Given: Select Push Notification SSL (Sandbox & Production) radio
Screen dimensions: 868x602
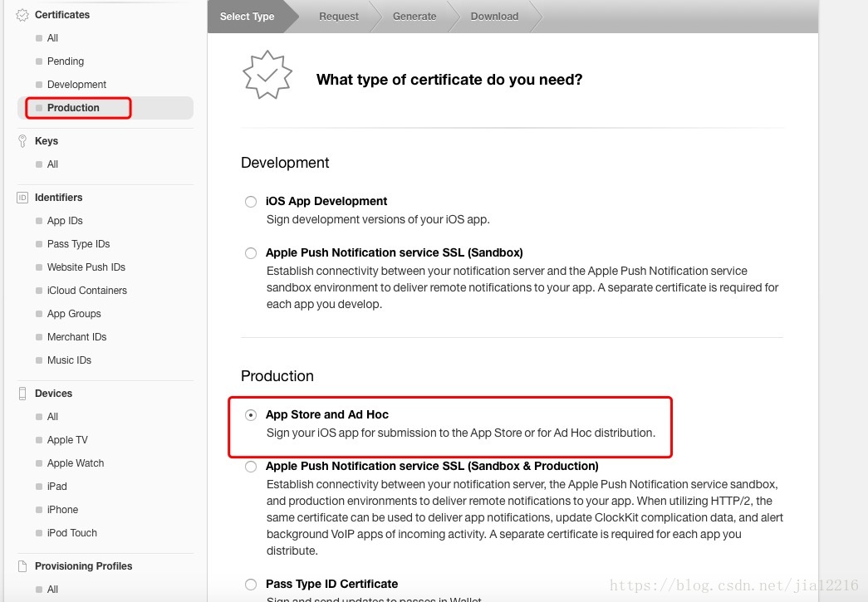Looking at the screenshot, I should pos(251,467).
